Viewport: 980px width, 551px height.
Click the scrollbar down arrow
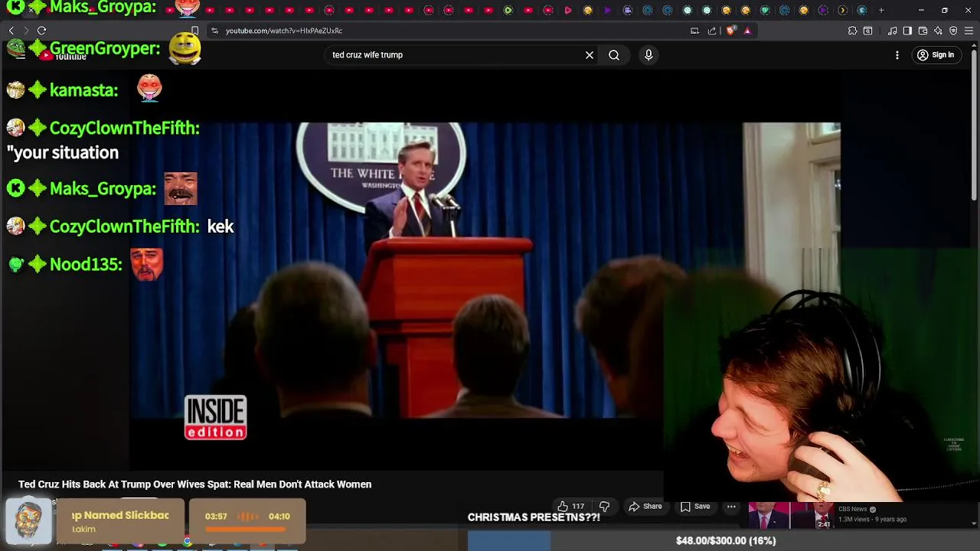974,524
